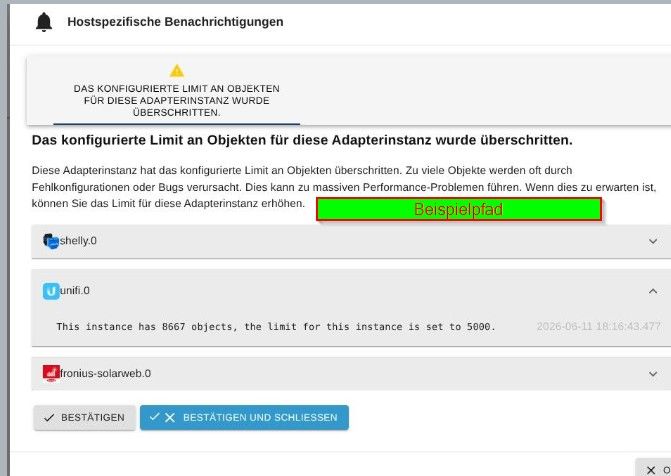The width and height of the screenshot is (671, 476).
Task: Click the unifi.0 row label
Action: coord(75,291)
